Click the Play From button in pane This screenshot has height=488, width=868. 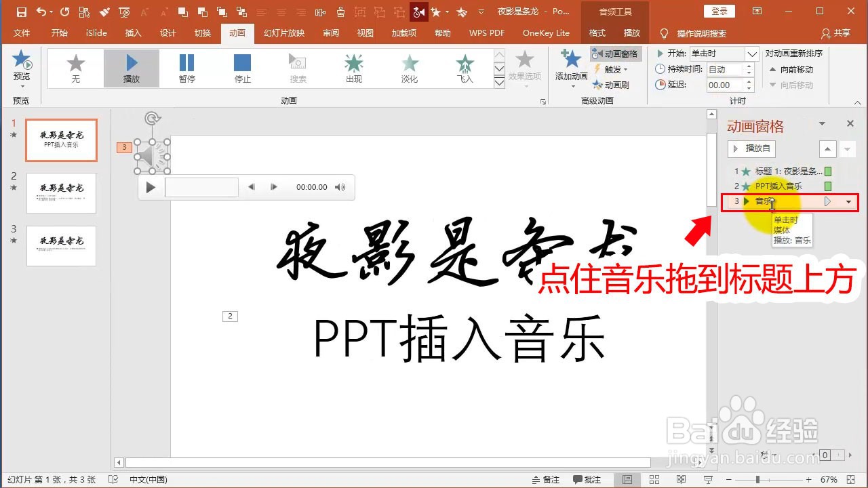click(x=751, y=148)
